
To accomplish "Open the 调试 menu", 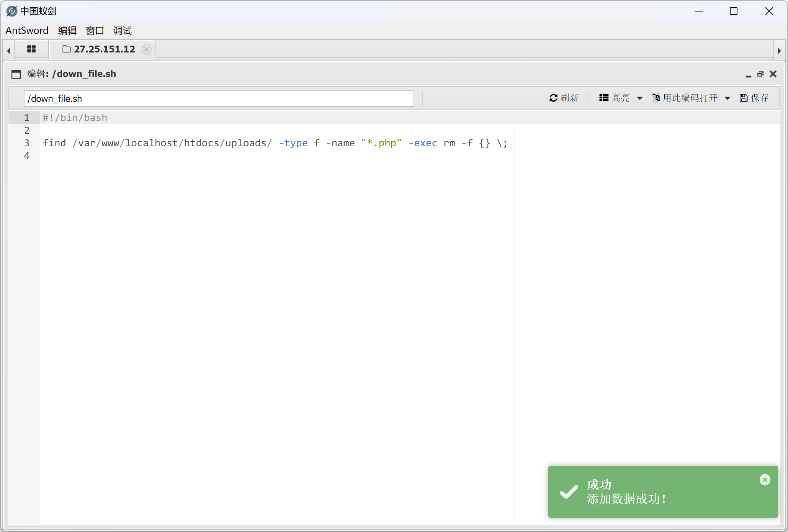I will click(x=122, y=30).
